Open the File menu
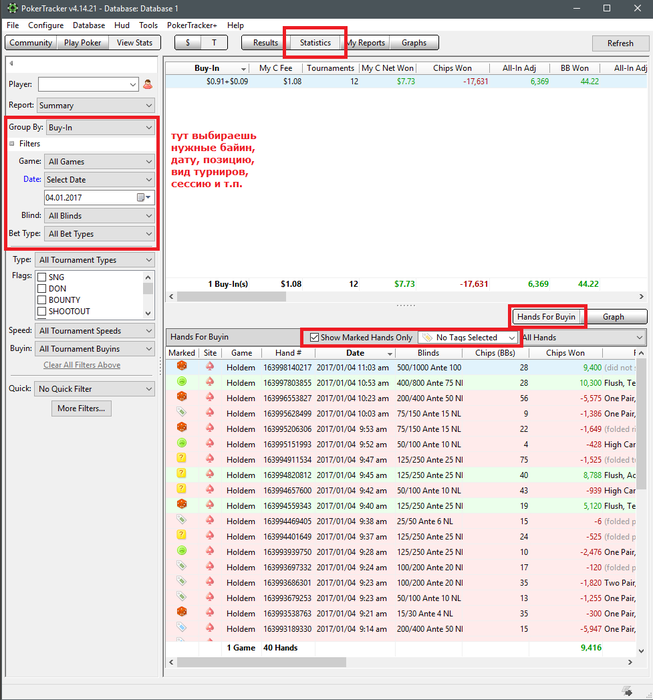This screenshot has height=700, width=653. tap(12, 25)
